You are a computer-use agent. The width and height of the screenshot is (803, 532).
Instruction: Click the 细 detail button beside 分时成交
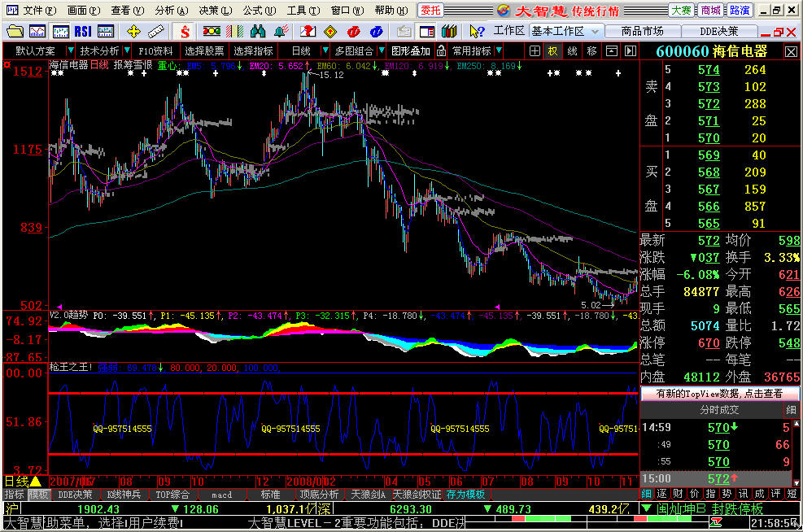(x=792, y=410)
